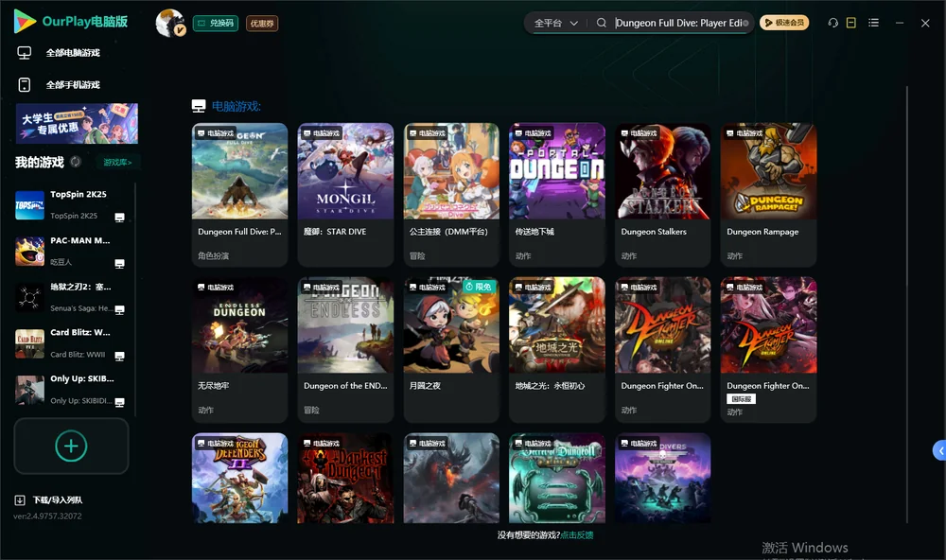This screenshot has height=560, width=946.
Task: Open the user avatar profile
Action: 170,23
